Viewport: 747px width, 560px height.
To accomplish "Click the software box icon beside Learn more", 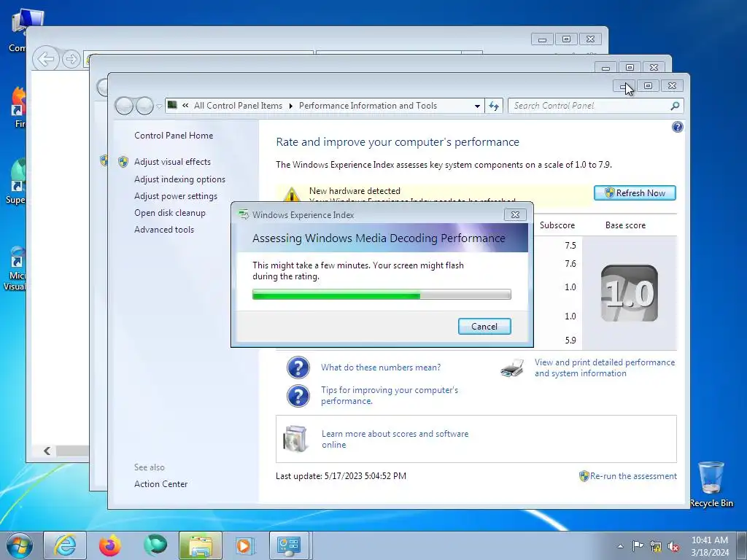I will click(x=295, y=438).
